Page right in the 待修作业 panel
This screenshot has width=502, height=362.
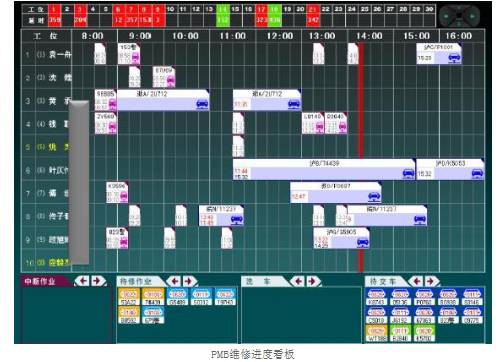pyautogui.click(x=189, y=281)
